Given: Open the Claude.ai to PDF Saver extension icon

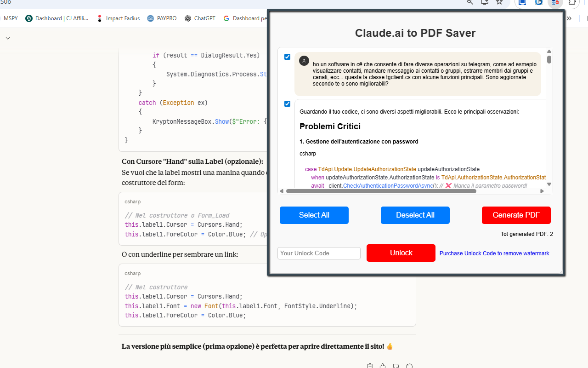Looking at the screenshot, I should 555,4.
